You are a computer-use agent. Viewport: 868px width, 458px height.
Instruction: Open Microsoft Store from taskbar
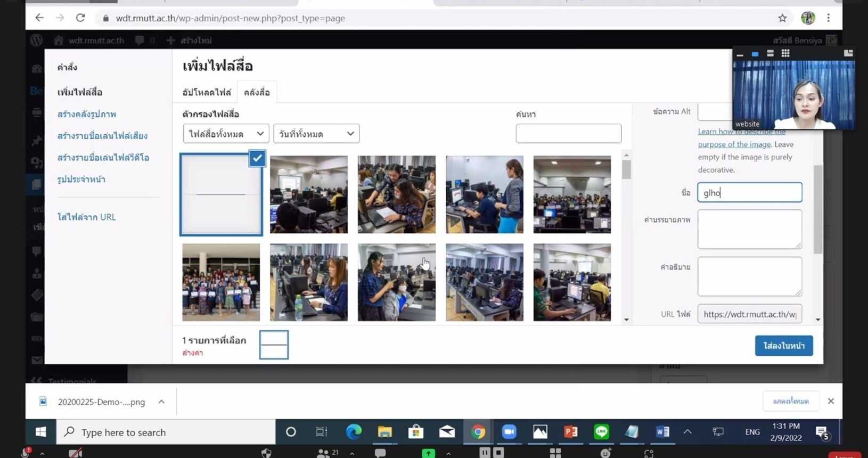[416, 432]
